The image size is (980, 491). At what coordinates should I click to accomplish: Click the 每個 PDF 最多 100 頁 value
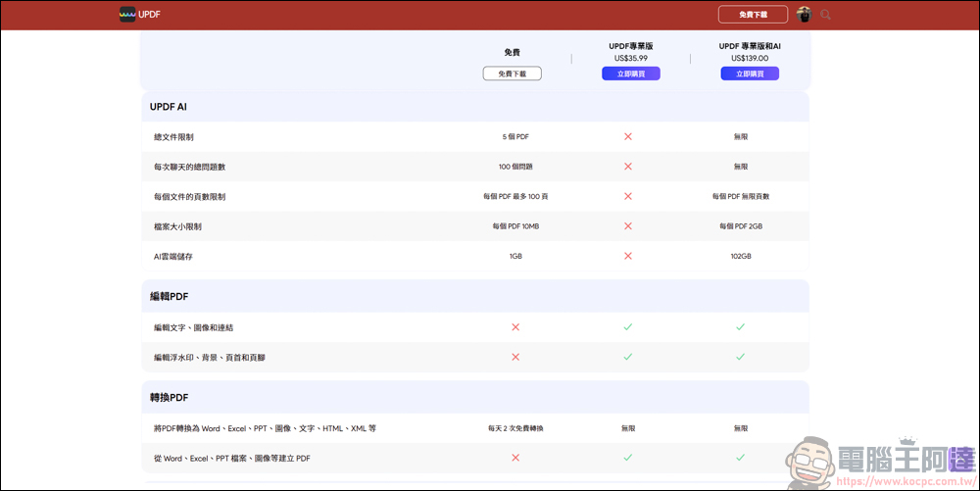(x=515, y=196)
